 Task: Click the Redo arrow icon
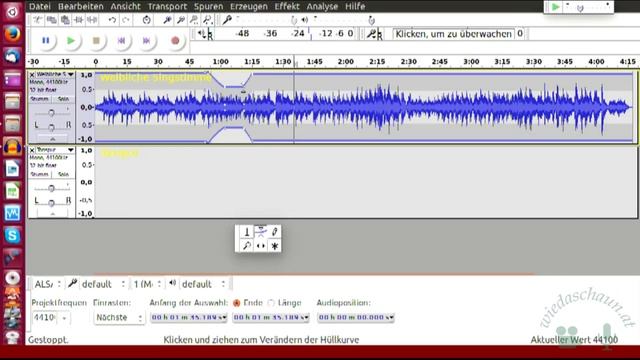click(x=126, y=20)
